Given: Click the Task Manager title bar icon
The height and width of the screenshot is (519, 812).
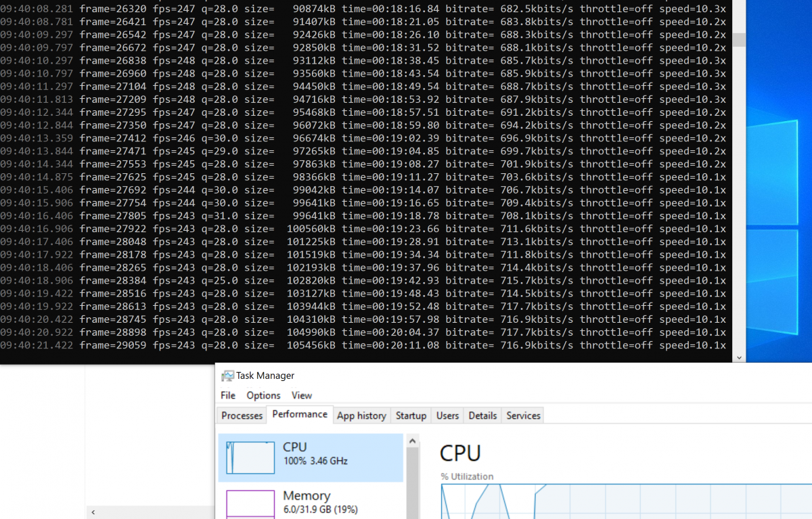Looking at the screenshot, I should (227, 376).
